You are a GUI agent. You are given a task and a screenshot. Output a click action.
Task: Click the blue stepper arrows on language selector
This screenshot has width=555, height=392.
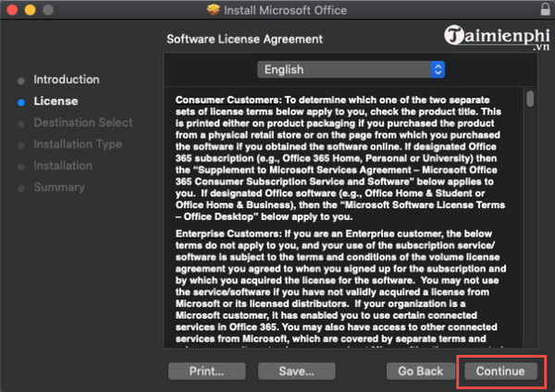438,69
